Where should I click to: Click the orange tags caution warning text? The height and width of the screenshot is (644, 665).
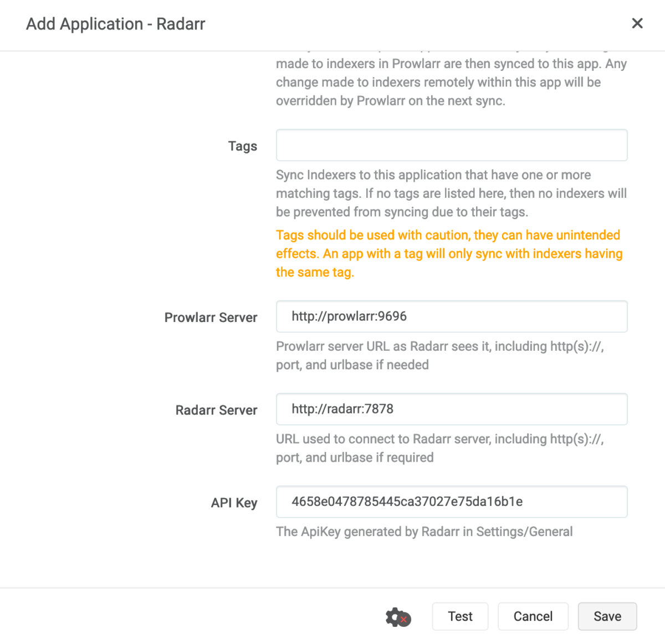click(x=449, y=253)
